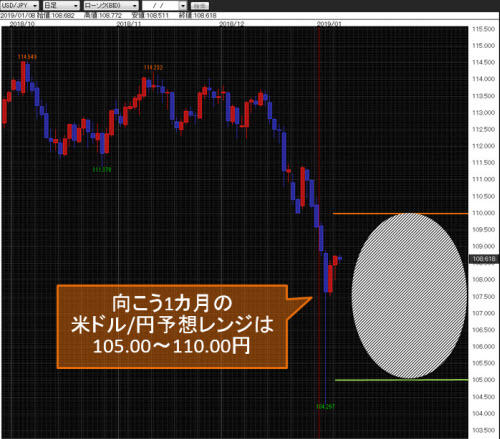
Task: Click the low price 108.511 value
Action: pyautogui.click(x=158, y=15)
